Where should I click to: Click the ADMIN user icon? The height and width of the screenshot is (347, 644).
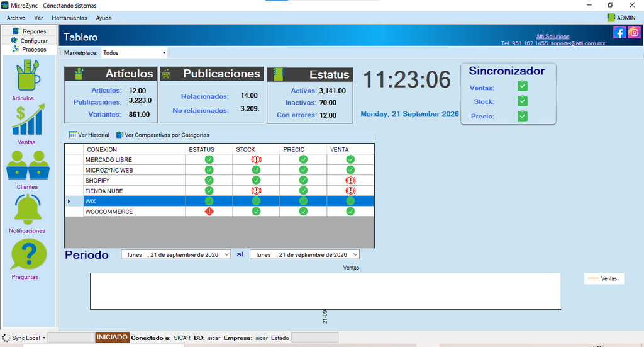(x=611, y=18)
